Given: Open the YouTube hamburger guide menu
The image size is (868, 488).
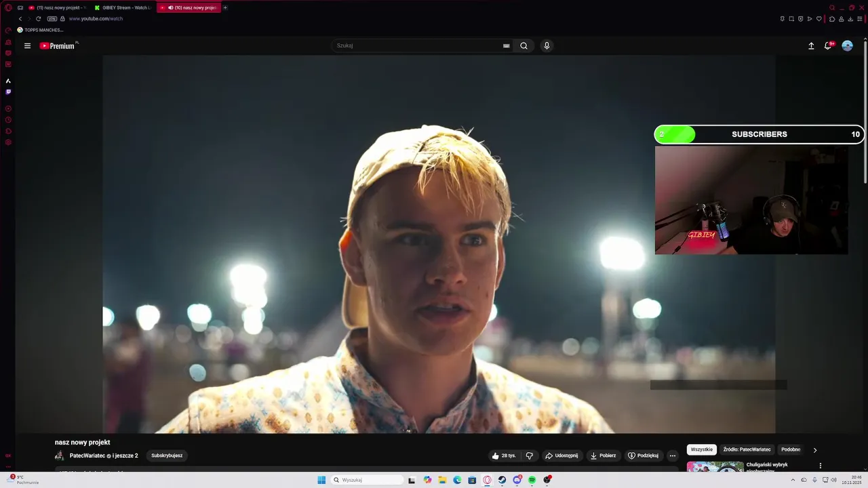Looking at the screenshot, I should (x=27, y=46).
